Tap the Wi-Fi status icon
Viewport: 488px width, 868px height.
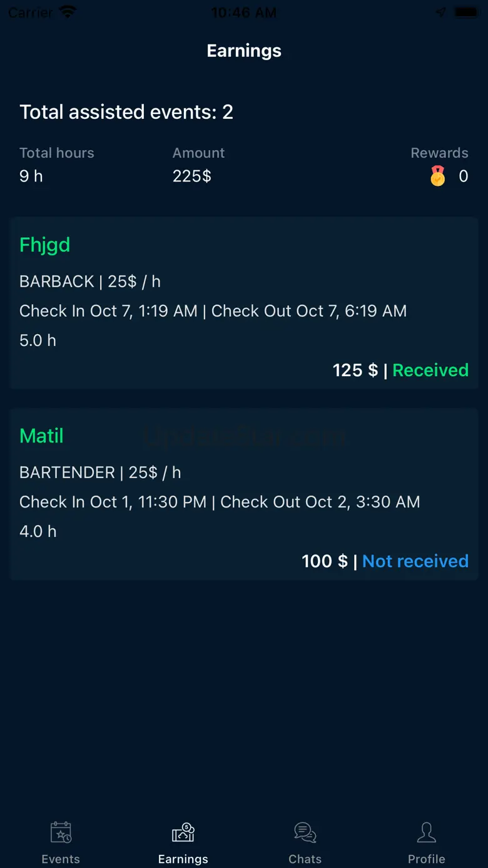pos(68,12)
